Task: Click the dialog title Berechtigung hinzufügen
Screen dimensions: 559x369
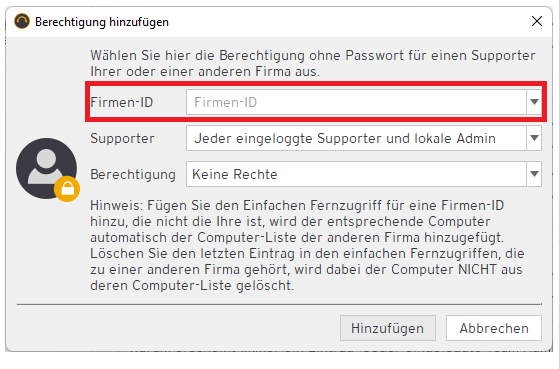Action: [x=102, y=22]
